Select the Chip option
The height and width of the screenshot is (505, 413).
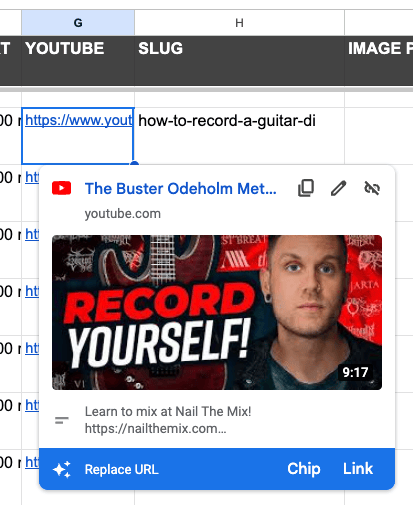click(304, 469)
